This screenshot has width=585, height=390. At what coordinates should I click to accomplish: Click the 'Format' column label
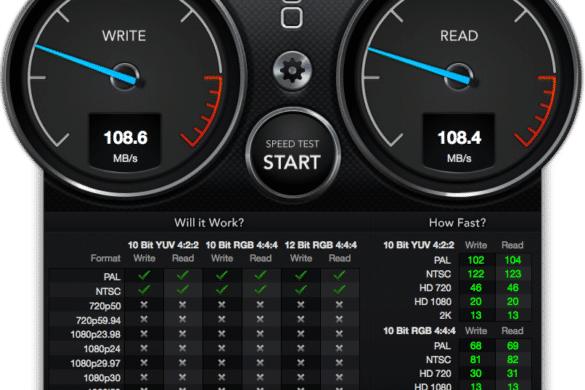106,258
